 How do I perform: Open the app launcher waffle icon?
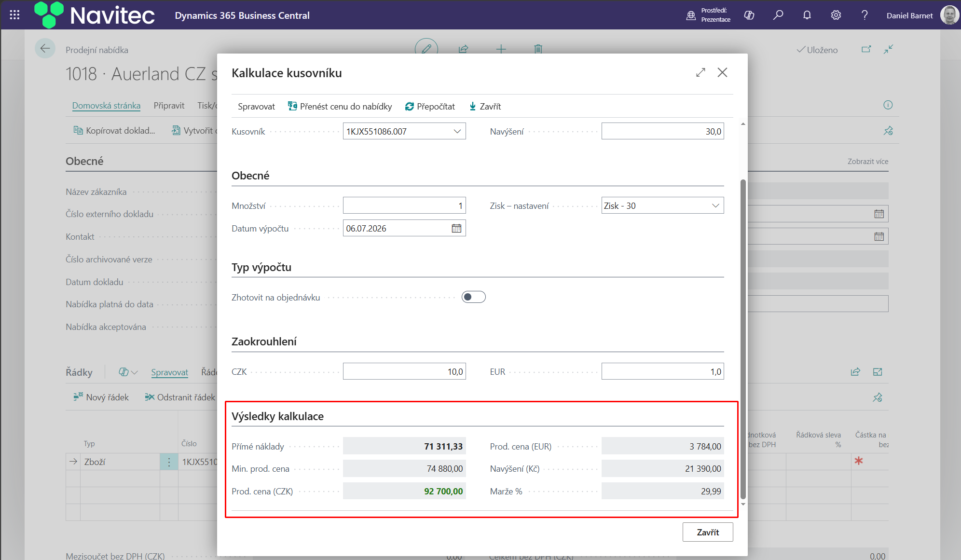point(14,15)
